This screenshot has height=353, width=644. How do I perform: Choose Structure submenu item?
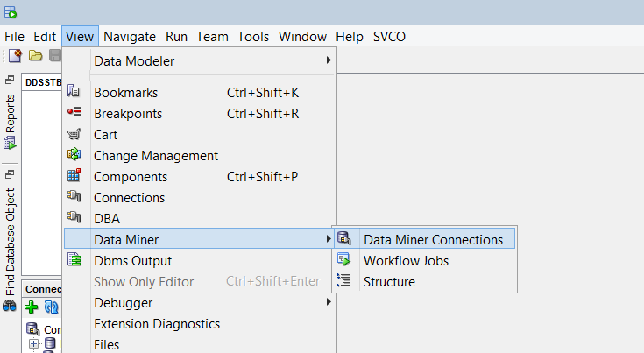point(425,282)
